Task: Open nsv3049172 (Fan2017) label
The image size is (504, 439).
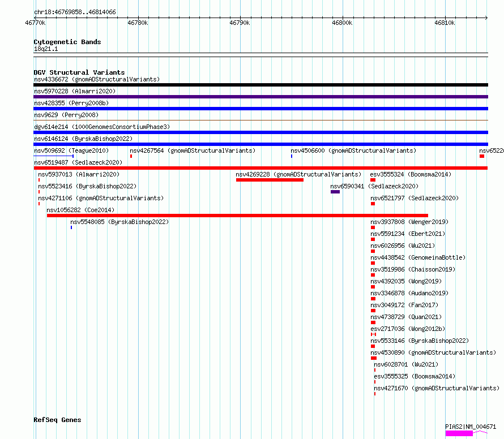Action: (x=404, y=305)
